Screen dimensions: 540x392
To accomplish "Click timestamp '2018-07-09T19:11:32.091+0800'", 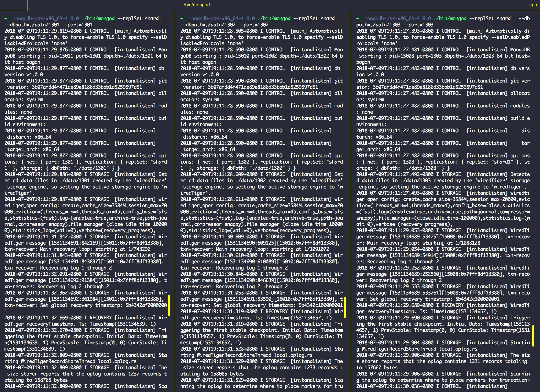I will [x=43, y=274].
